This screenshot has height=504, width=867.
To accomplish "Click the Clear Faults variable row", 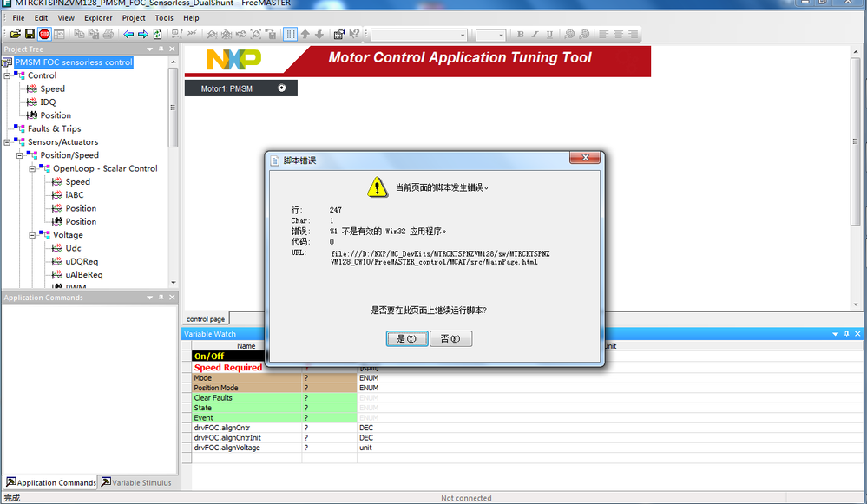I will (x=274, y=398).
